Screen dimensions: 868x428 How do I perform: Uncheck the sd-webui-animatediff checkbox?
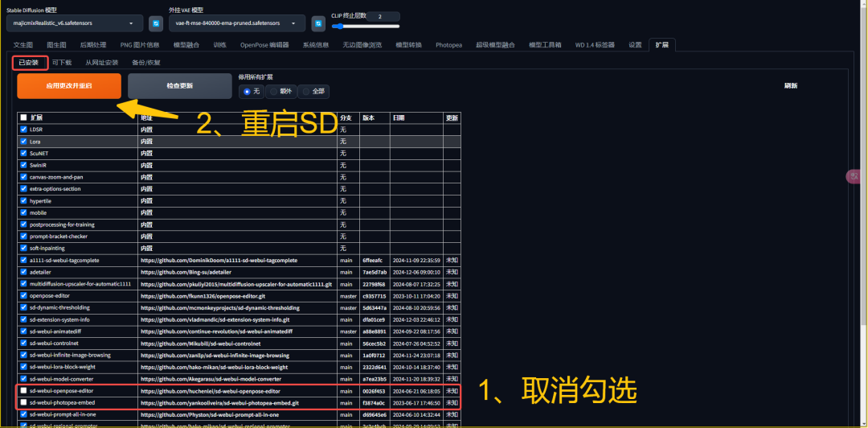(x=23, y=331)
